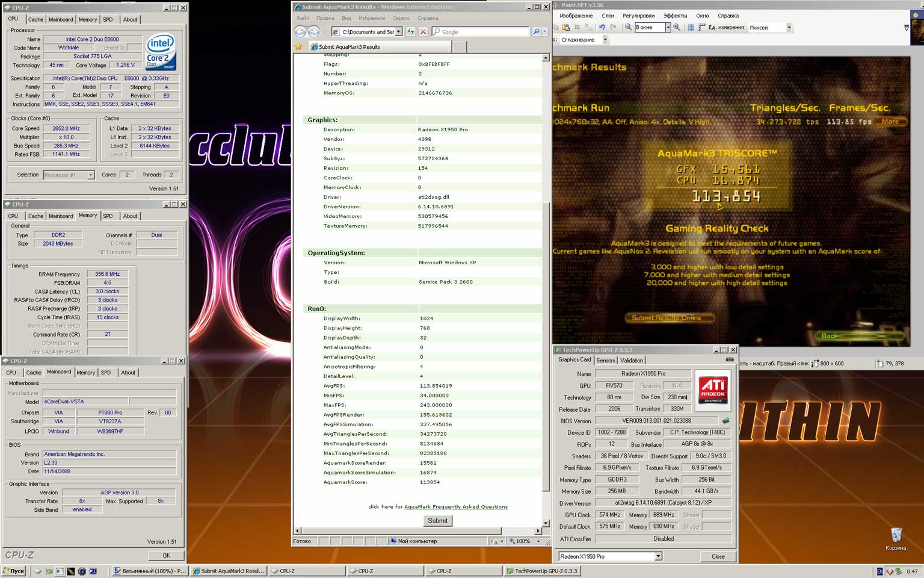Click the IE vertical scrollbar thumb

pos(546,346)
